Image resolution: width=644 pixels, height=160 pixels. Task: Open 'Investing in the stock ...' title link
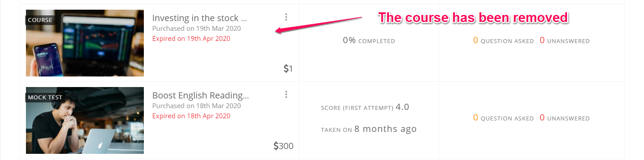(200, 18)
